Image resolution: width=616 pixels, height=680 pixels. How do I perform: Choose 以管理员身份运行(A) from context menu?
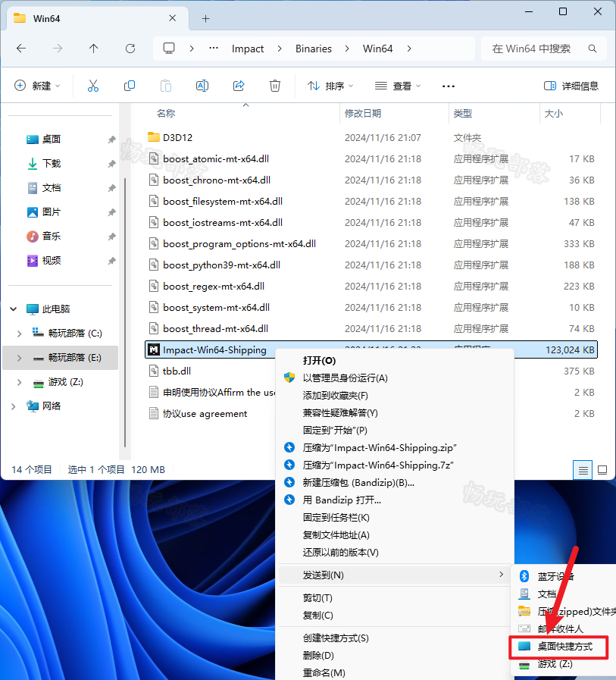click(395, 378)
